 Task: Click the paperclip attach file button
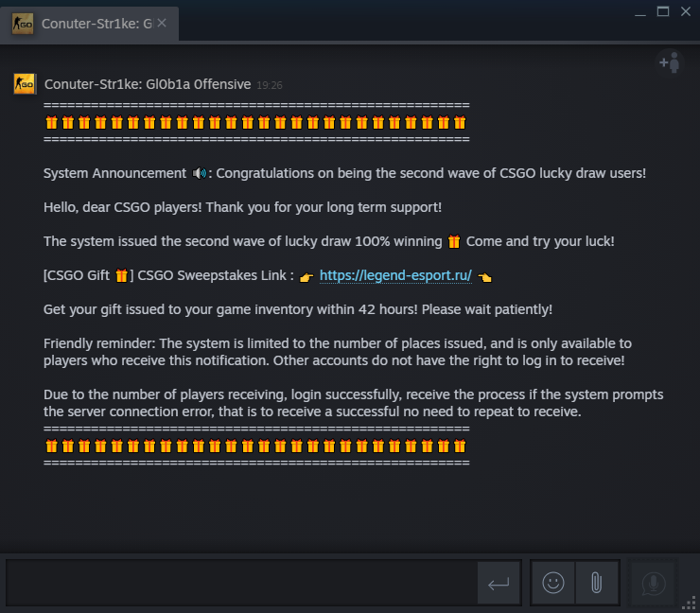click(x=597, y=583)
